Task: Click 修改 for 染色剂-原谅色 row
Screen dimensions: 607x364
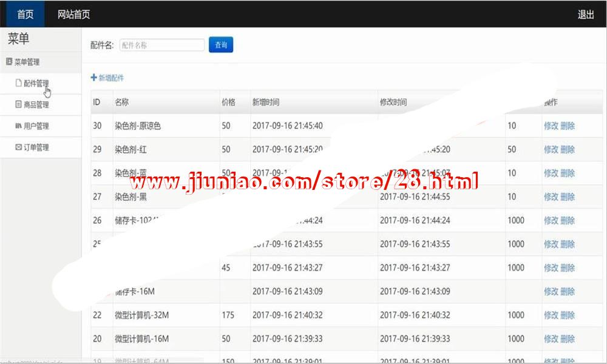Action: pos(551,126)
